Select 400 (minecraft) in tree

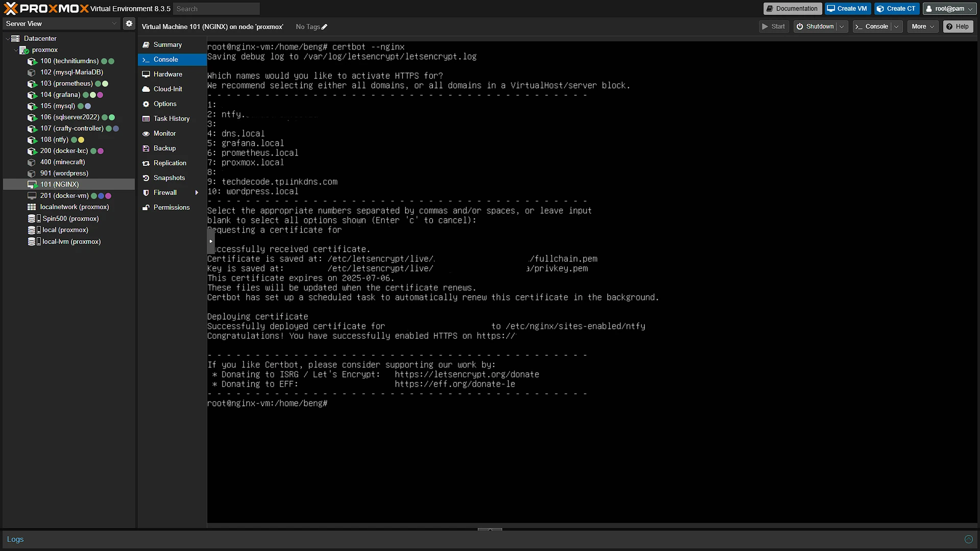pyautogui.click(x=69, y=162)
